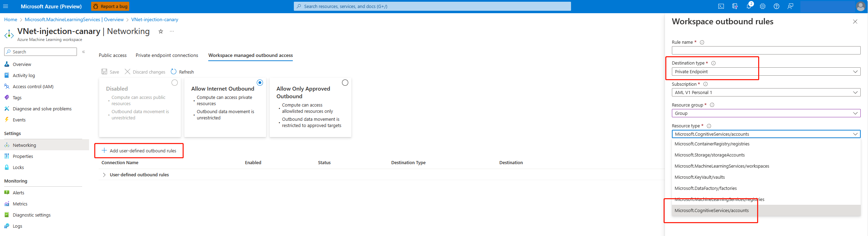
Task: Go to the Home breadcrumb link
Action: [10, 19]
